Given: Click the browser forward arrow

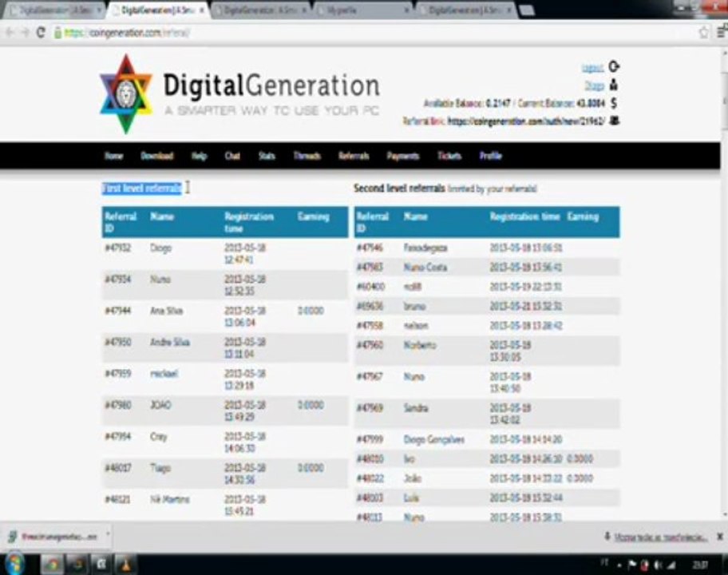Looking at the screenshot, I should point(25,32).
